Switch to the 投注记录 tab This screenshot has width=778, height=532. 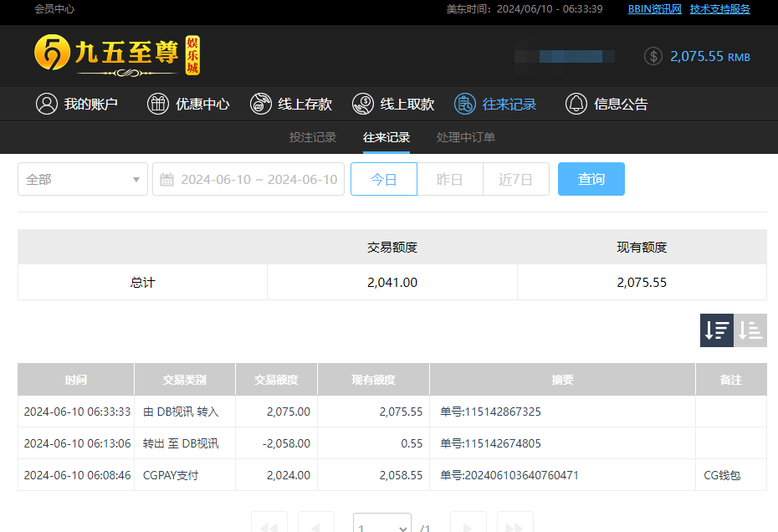[x=313, y=137]
